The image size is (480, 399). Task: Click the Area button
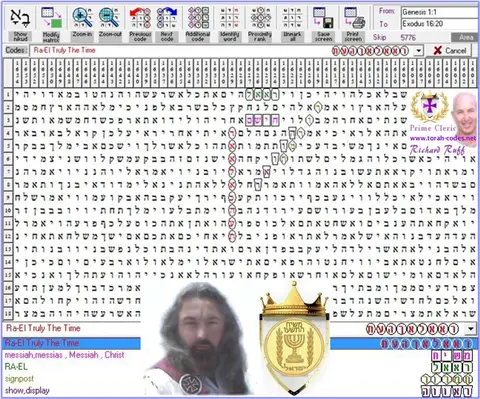(465, 37)
